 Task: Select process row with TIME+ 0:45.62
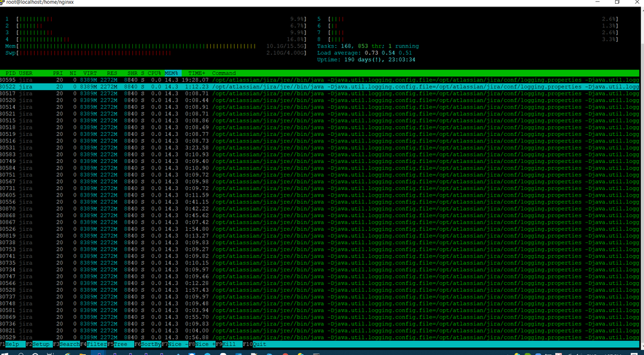click(320, 215)
